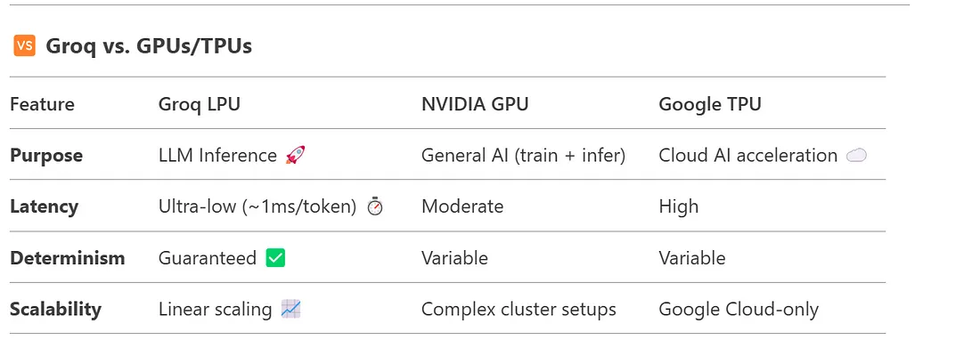This screenshot has width=980, height=340.
Task: Click the Scalability row label
Action: (55, 310)
